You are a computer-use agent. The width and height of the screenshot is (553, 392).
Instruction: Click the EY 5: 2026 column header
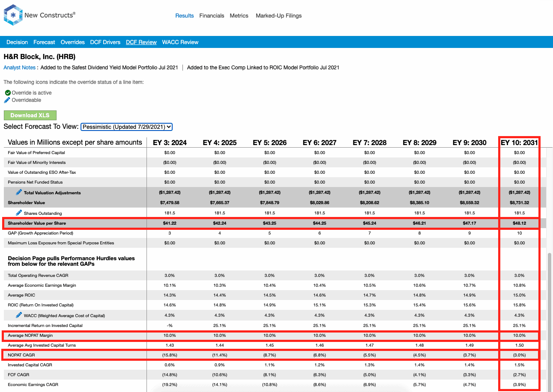[270, 143]
